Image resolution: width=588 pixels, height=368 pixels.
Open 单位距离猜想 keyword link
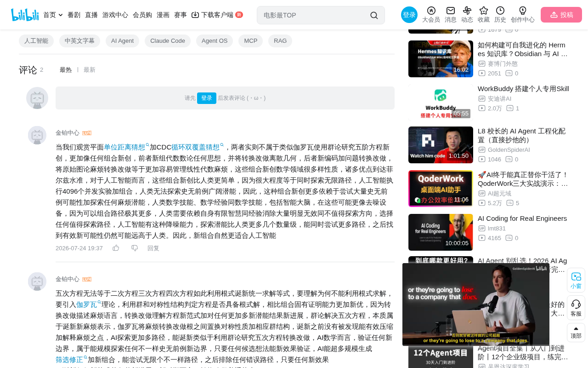(x=126, y=147)
